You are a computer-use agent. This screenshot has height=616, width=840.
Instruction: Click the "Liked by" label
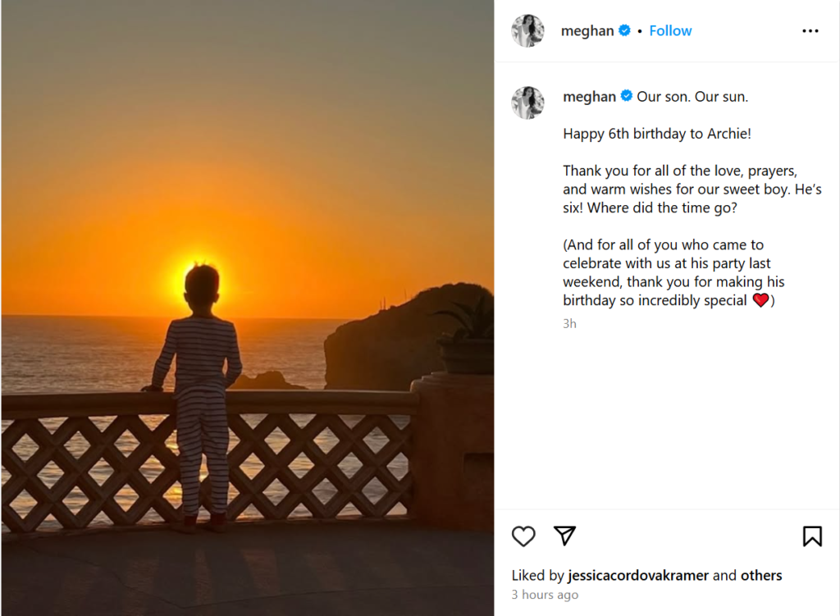coord(537,576)
